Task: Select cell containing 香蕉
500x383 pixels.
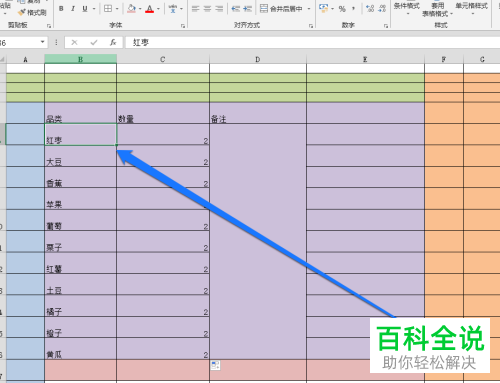Action: 80,177
